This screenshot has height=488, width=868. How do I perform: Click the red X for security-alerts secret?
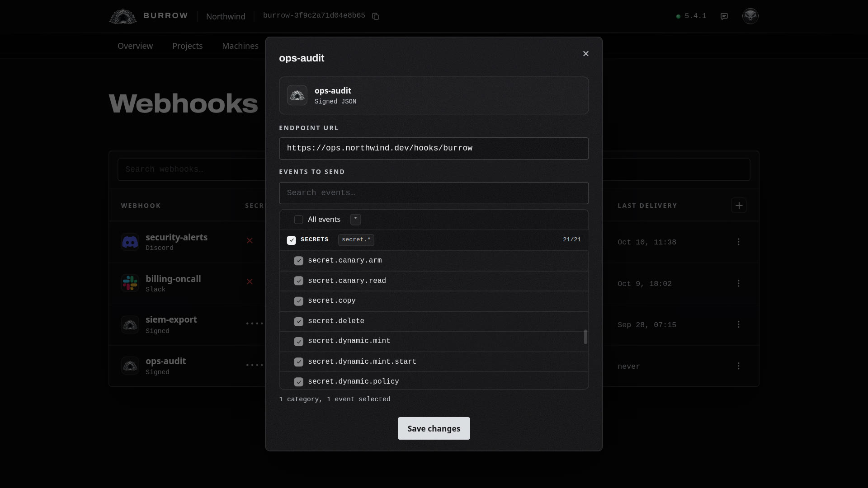click(250, 240)
